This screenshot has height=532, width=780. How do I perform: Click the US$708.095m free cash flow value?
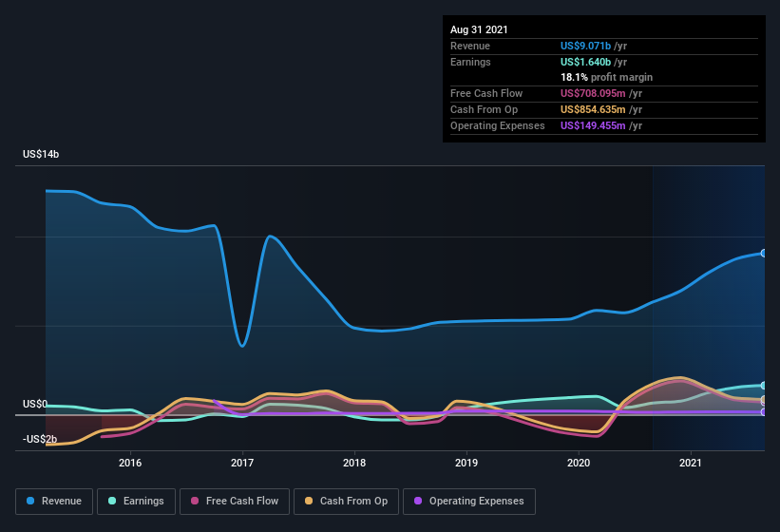[593, 93]
